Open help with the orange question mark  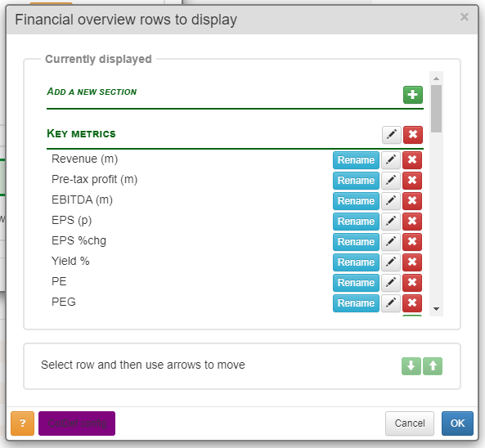pyautogui.click(x=22, y=423)
